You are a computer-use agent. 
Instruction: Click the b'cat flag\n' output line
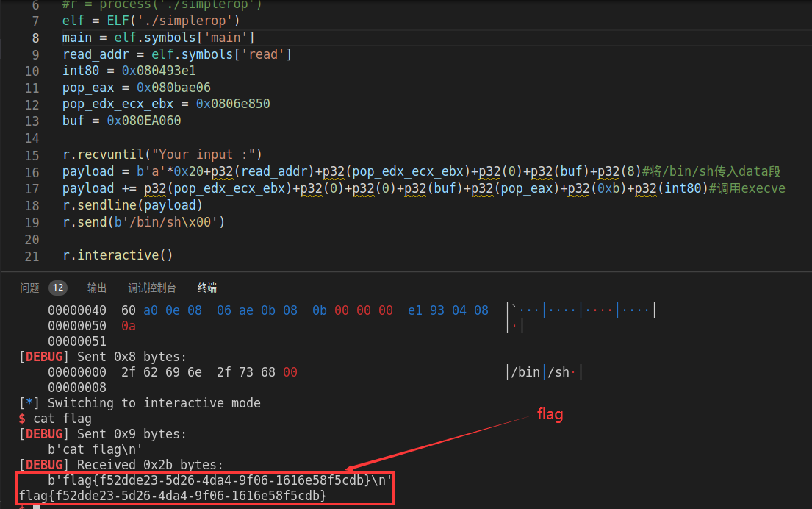[x=95, y=449]
